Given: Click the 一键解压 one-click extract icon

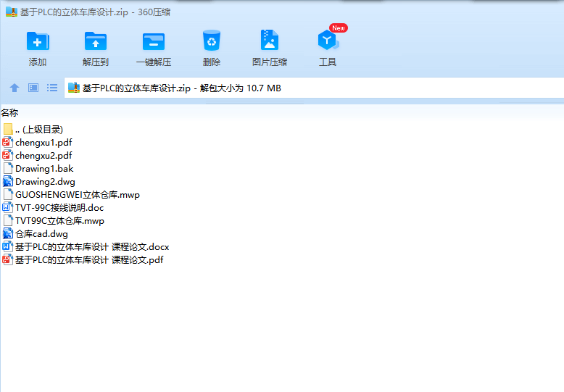Looking at the screenshot, I should 154,41.
